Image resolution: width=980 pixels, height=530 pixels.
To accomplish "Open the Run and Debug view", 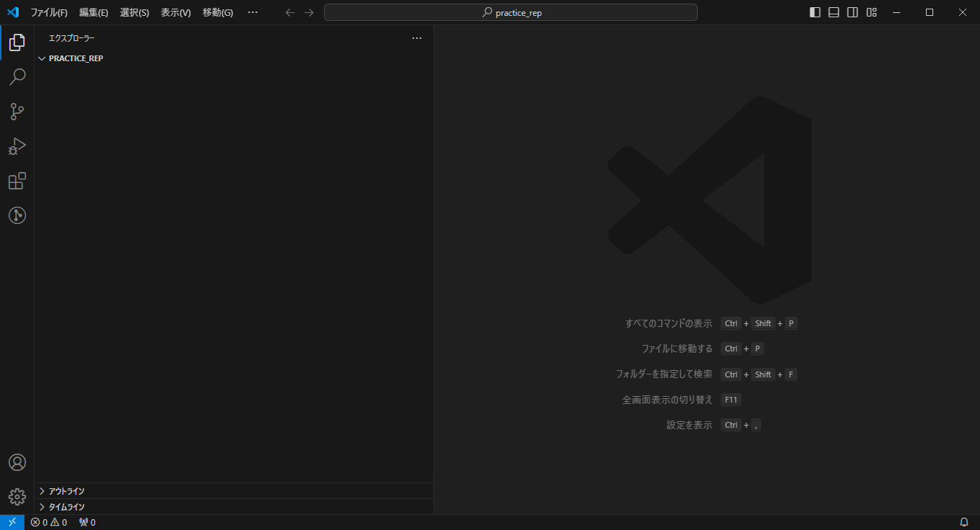I will (x=17, y=146).
